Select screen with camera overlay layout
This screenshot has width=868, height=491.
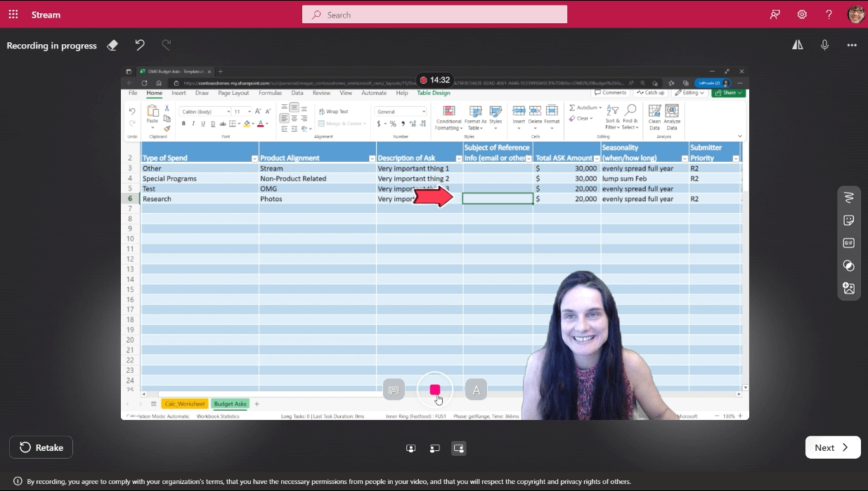click(459, 448)
